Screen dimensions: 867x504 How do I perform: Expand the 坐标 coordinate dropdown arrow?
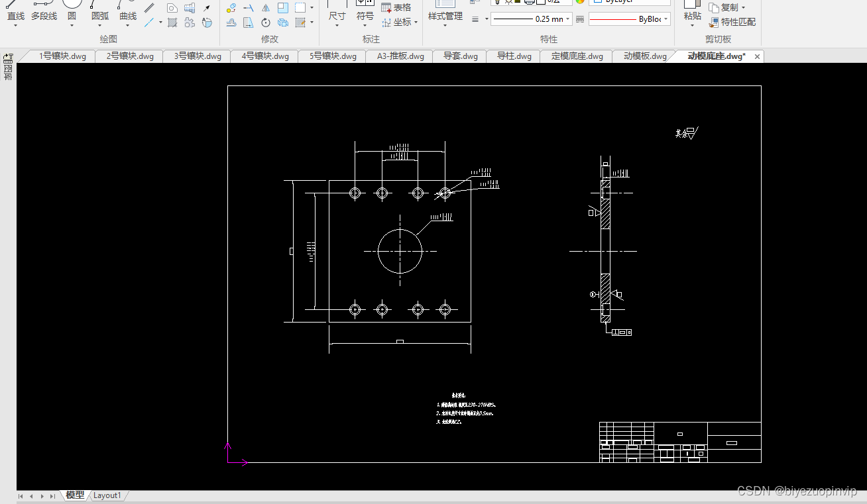416,22
